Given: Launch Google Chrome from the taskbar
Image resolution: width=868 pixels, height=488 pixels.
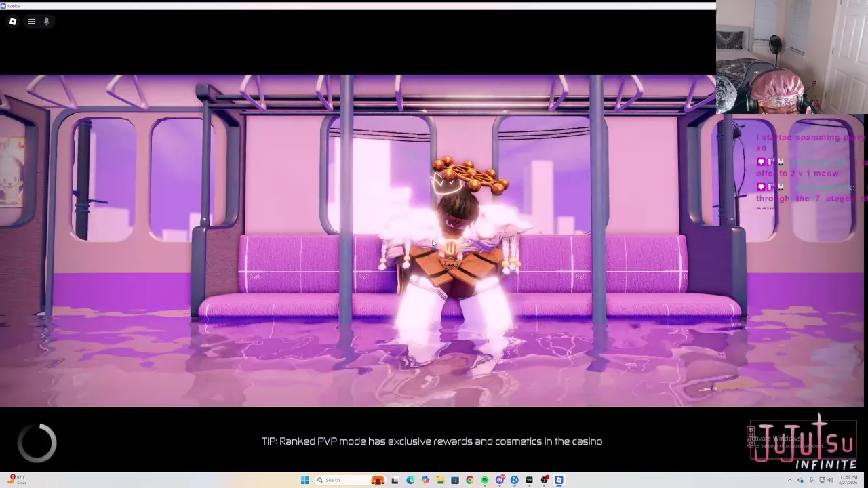Looking at the screenshot, I should pyautogui.click(x=470, y=480).
